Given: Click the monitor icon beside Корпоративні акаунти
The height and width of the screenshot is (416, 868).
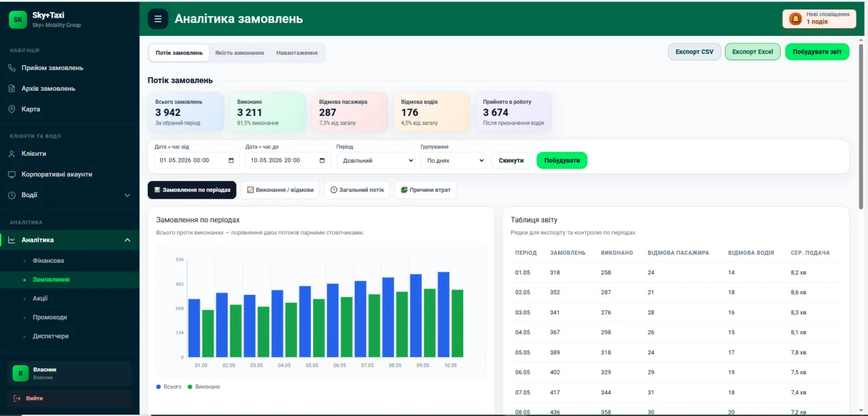Looking at the screenshot, I should click(x=12, y=174).
